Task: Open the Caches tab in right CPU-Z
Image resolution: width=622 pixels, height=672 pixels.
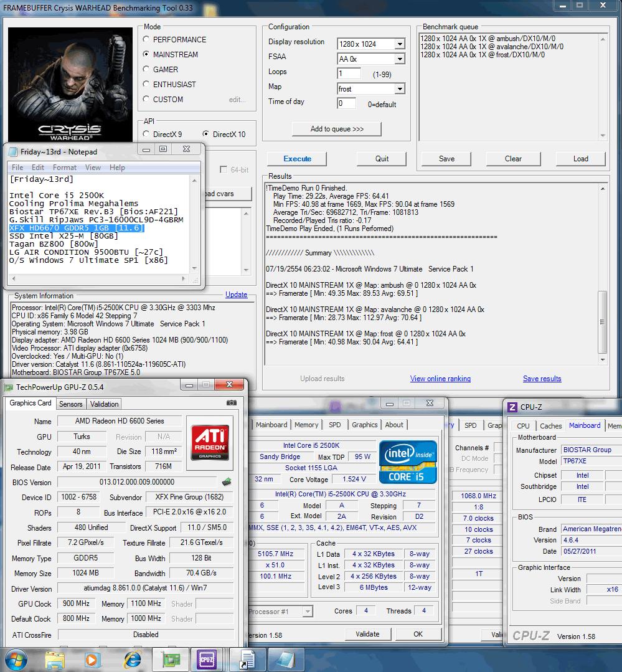Action: 550,426
